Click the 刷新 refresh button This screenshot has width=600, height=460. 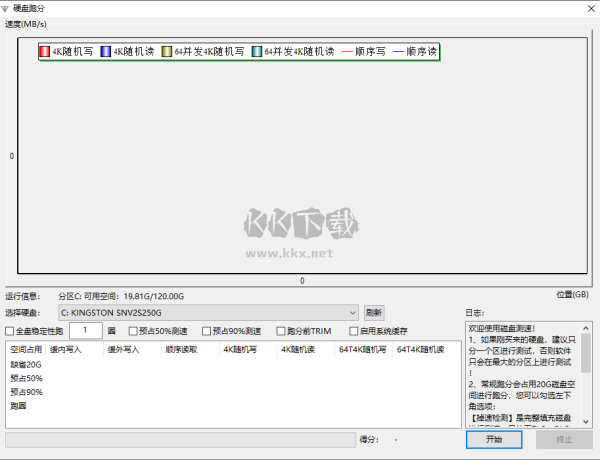(x=374, y=313)
